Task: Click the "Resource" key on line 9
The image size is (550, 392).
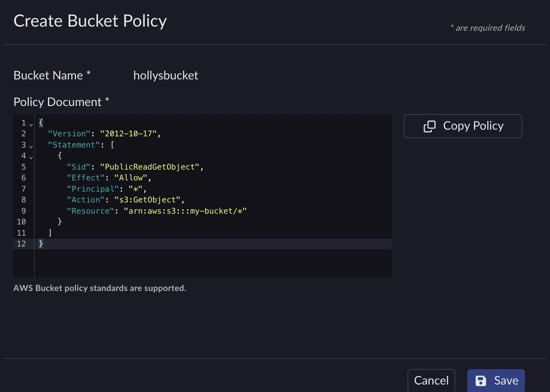Action: 90,211
